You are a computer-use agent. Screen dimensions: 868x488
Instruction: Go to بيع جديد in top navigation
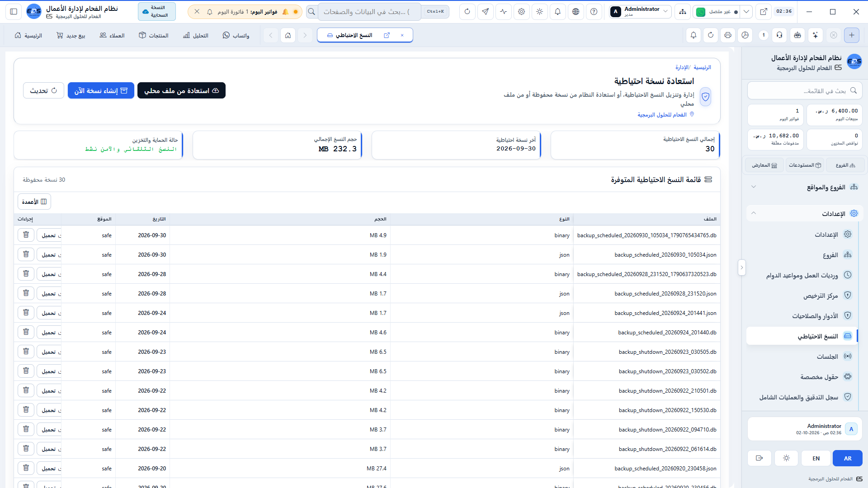click(x=71, y=35)
